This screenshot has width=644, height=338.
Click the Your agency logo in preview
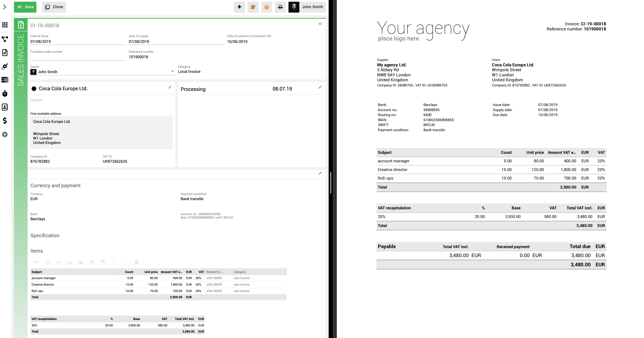[423, 31]
